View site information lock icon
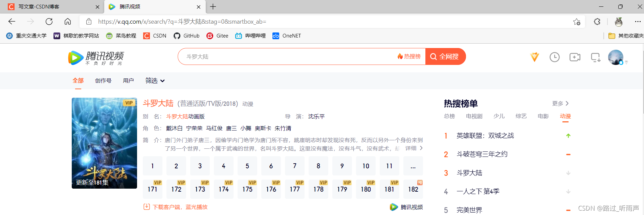Image resolution: width=644 pixels, height=215 pixels. pos(89,22)
